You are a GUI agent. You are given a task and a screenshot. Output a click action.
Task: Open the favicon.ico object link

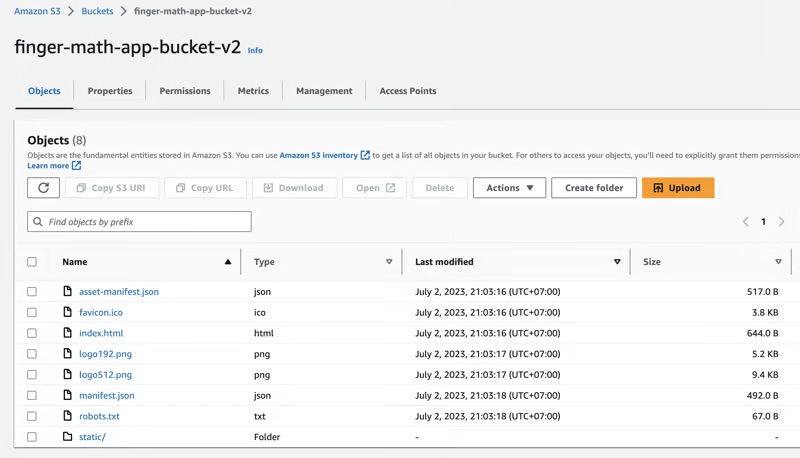tap(101, 312)
